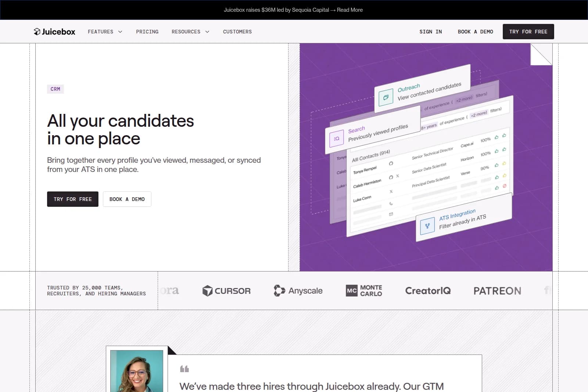Click the X icon beside Caleb Hermiston
This screenshot has height=392, width=588.
pyautogui.click(x=397, y=176)
